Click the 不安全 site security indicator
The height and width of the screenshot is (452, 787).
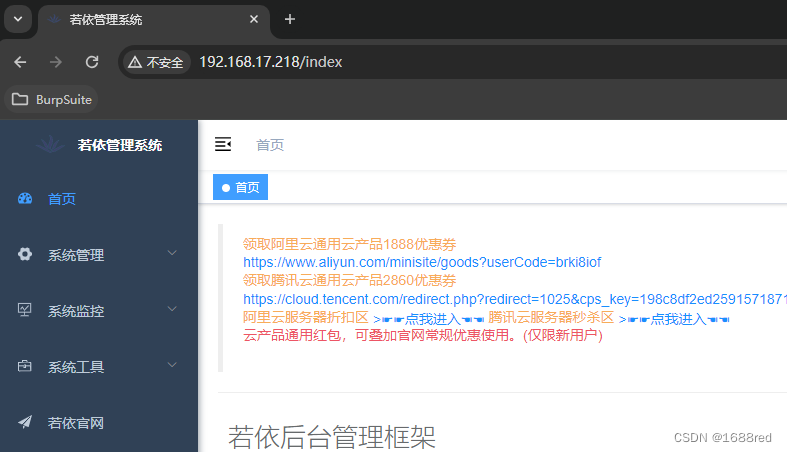(156, 62)
